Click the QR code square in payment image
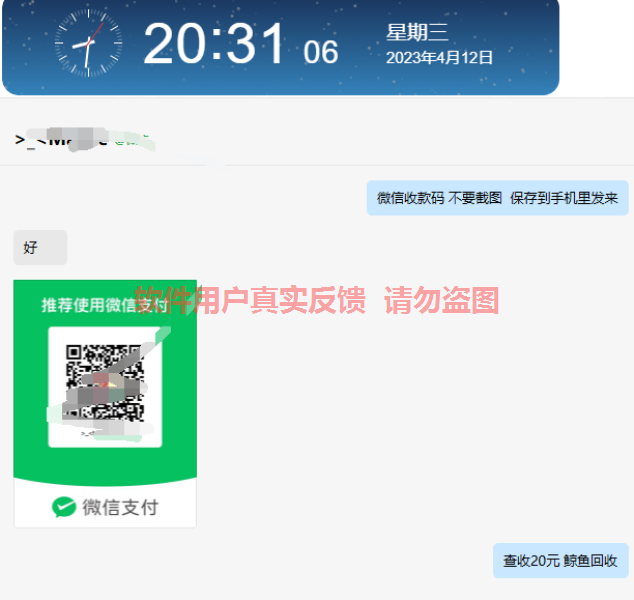The image size is (634, 600). [105, 387]
